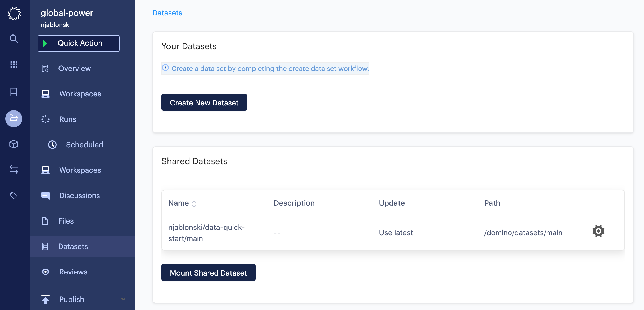Click the Your Datasets heading
This screenshot has height=310, width=644.
pos(189,46)
